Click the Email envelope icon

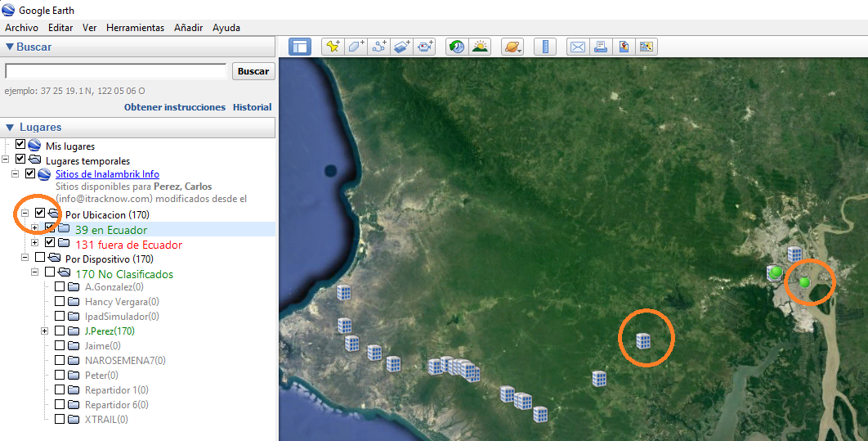point(578,47)
